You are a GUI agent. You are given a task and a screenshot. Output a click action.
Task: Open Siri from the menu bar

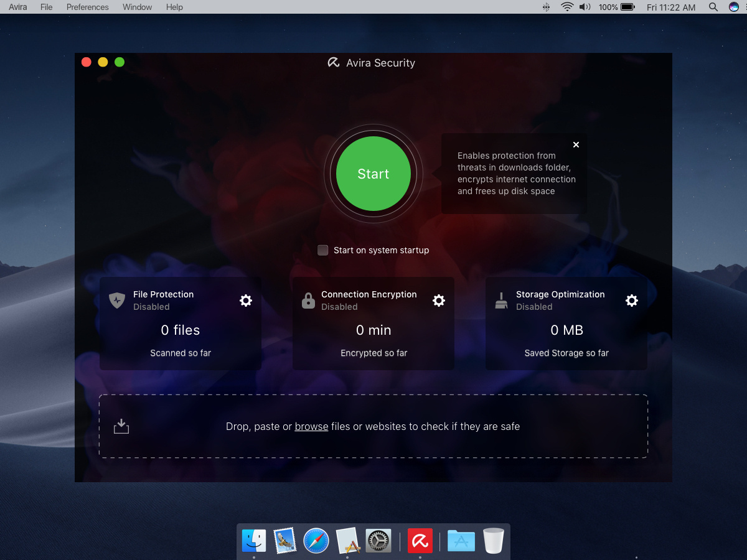[734, 7]
